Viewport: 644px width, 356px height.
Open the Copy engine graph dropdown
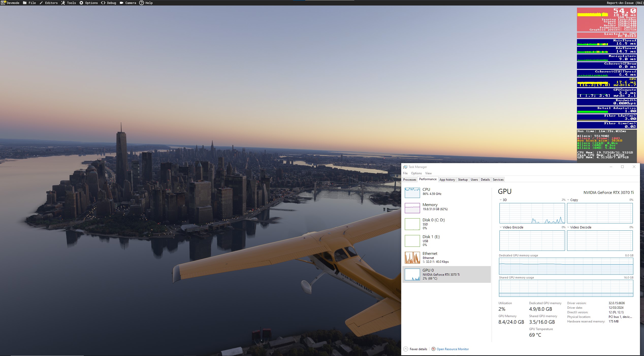click(568, 200)
